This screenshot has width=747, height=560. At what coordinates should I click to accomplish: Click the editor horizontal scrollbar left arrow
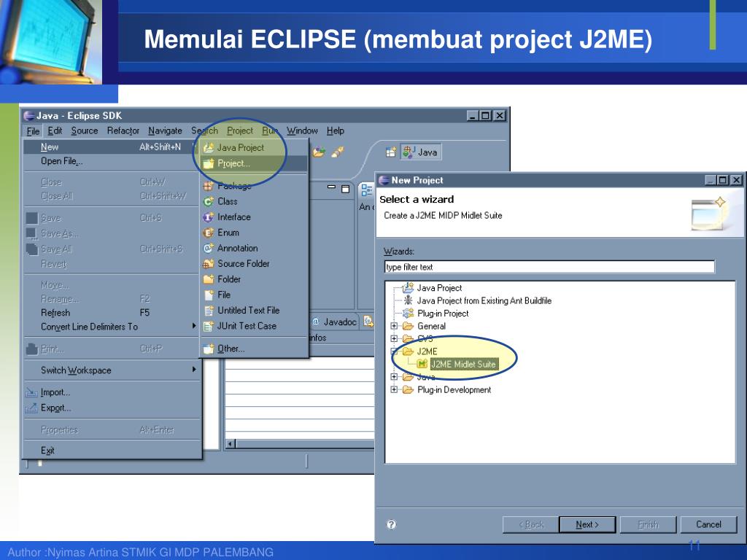[x=230, y=444]
